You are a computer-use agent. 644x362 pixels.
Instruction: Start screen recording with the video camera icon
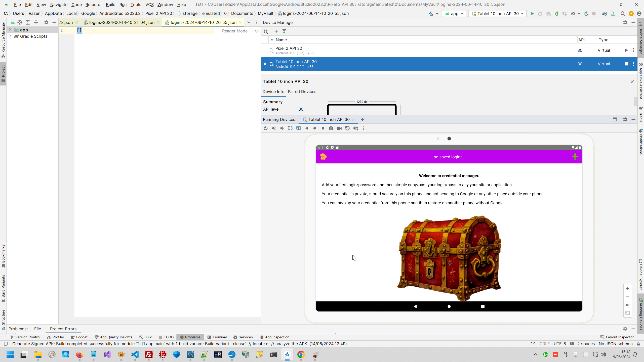click(339, 128)
